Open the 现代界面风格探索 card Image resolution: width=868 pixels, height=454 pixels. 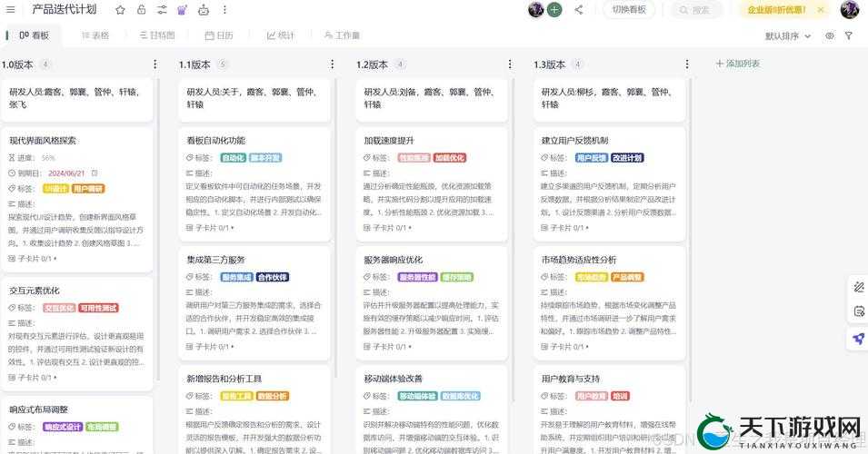coord(77,199)
